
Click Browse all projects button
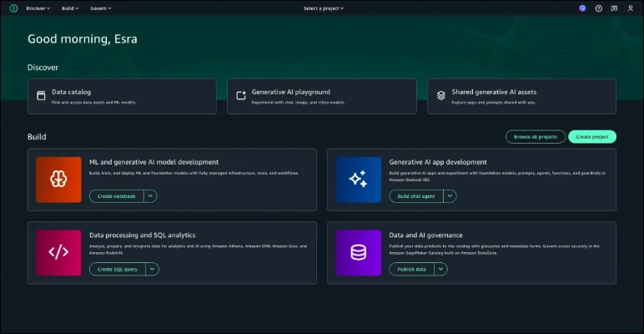click(x=535, y=137)
